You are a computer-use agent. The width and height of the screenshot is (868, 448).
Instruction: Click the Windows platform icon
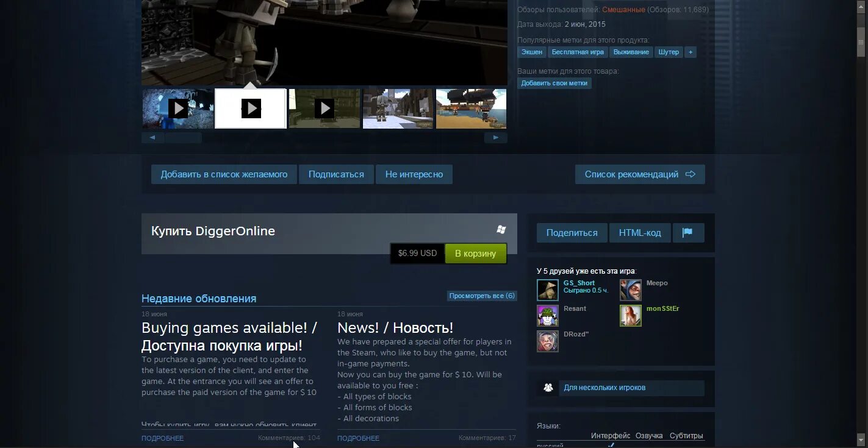501,230
